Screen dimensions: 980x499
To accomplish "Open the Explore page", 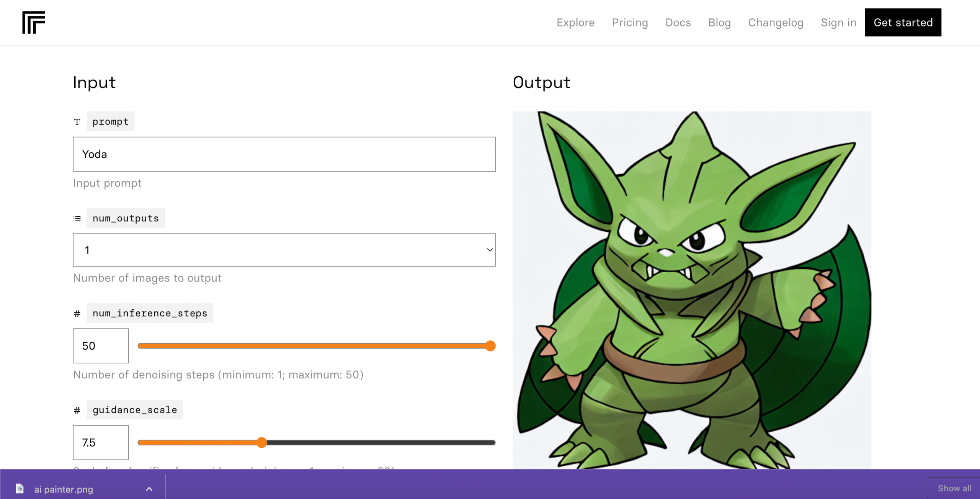I will coord(575,23).
